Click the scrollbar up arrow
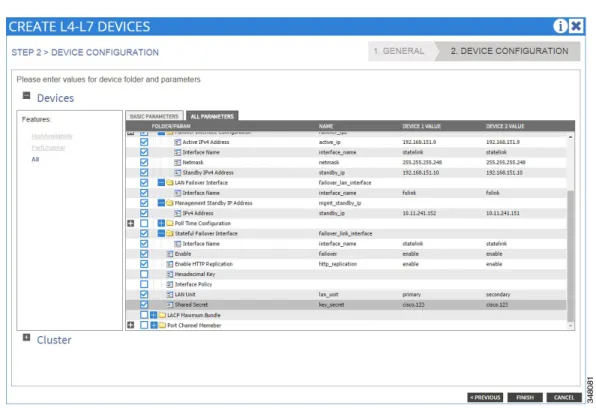596x414 pixels. tap(570, 137)
